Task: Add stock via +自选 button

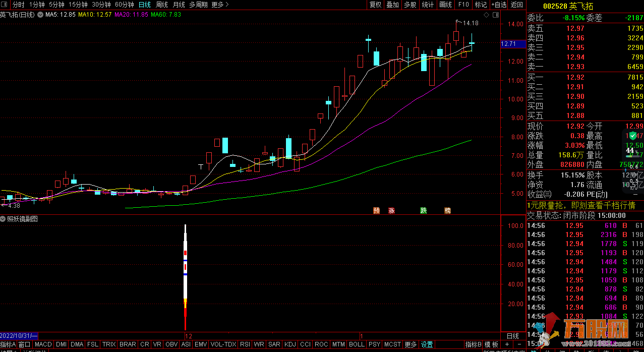Action: pos(498,5)
